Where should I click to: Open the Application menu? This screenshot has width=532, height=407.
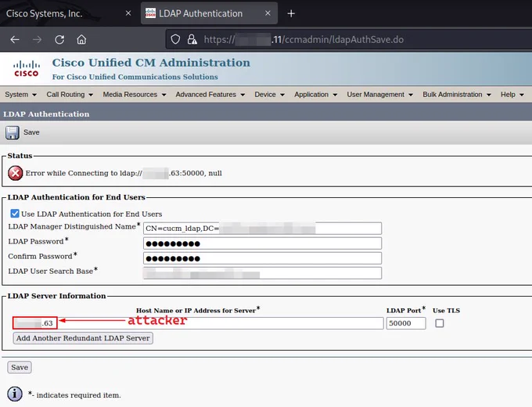[315, 95]
